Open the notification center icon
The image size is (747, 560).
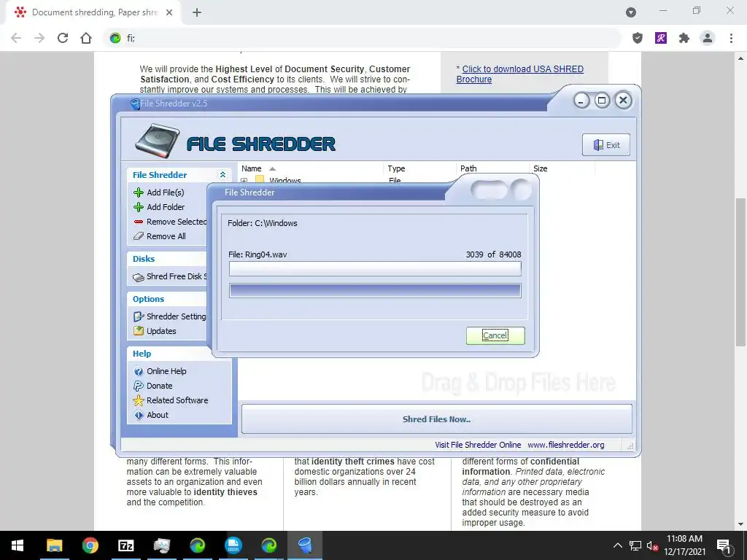(x=724, y=545)
